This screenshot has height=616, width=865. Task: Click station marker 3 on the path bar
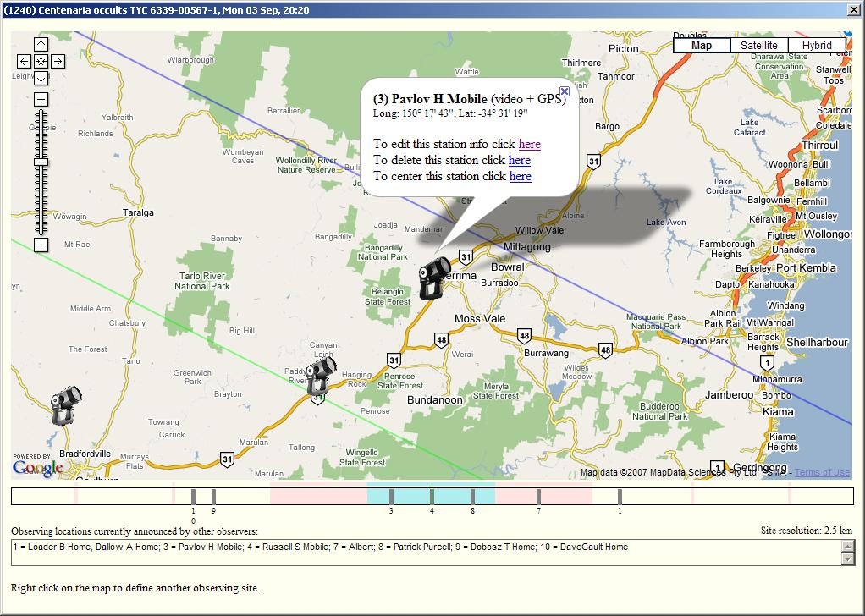[391, 497]
